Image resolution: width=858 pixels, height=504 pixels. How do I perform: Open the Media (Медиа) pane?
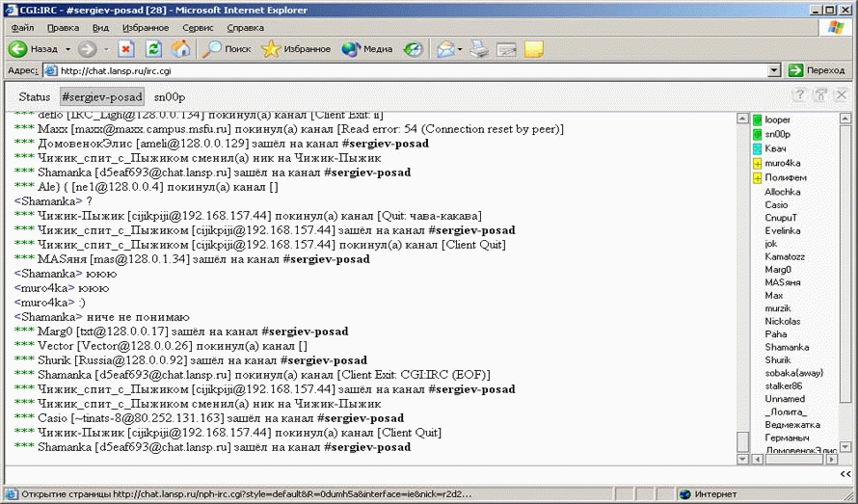pos(367,49)
